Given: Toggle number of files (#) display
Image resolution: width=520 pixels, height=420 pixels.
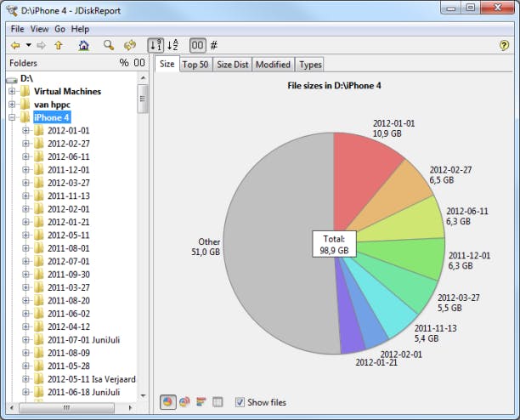Looking at the screenshot, I should pyautogui.click(x=214, y=45).
